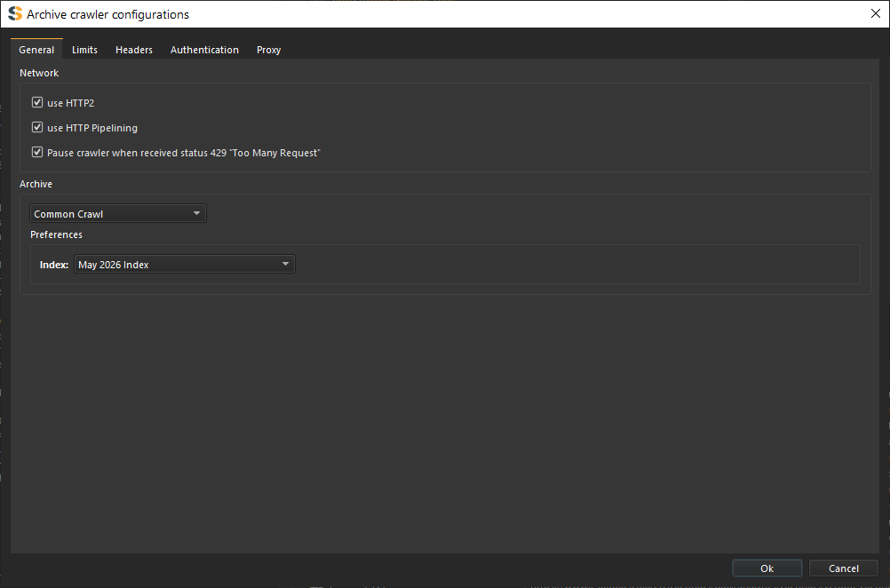This screenshot has height=588, width=890.
Task: Go to the Authentication tab
Action: coord(204,50)
